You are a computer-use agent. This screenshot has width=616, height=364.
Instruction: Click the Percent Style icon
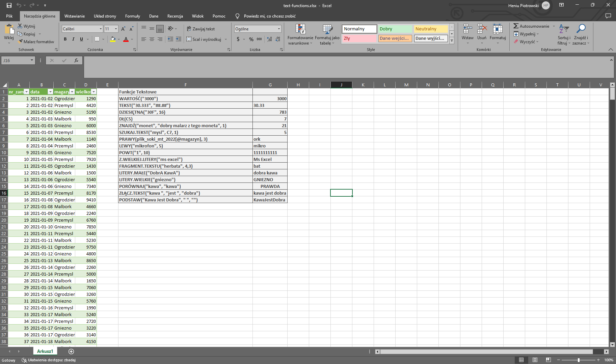(251, 39)
